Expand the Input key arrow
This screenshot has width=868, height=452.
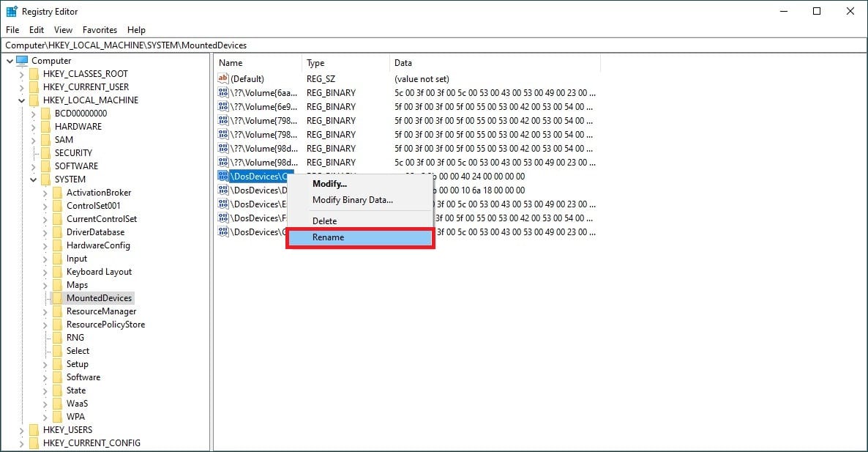[x=45, y=259]
